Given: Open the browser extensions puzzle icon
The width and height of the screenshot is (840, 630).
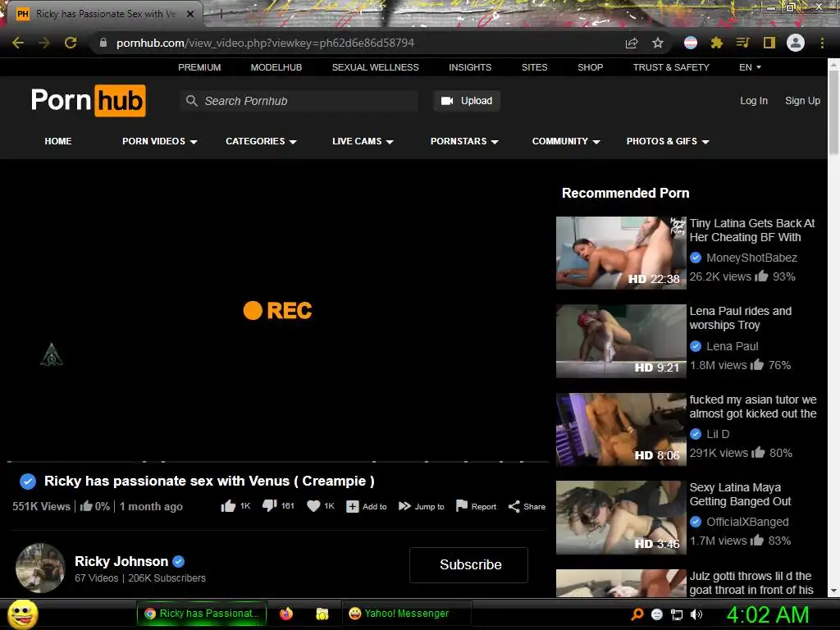Looking at the screenshot, I should coord(717,43).
